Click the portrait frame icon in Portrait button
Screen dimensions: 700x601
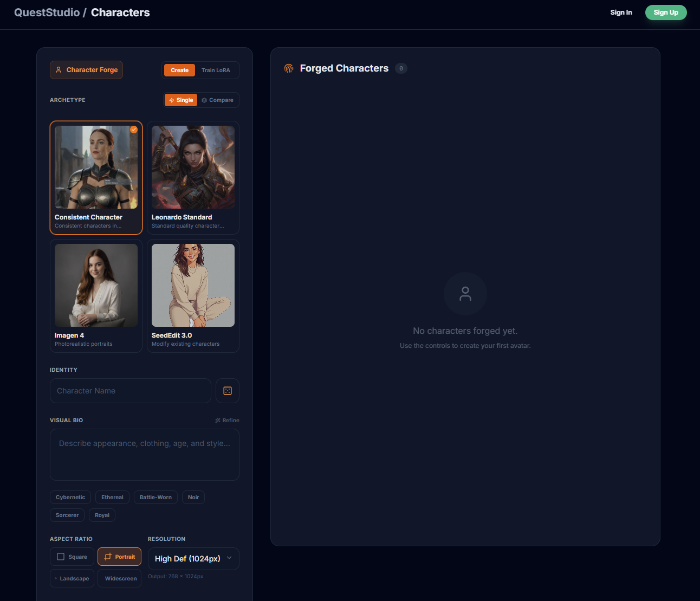point(107,557)
